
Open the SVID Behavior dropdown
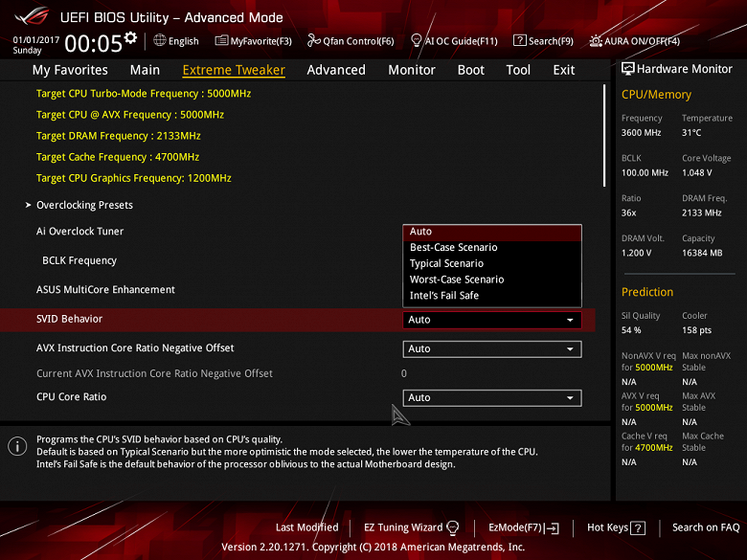click(492, 320)
